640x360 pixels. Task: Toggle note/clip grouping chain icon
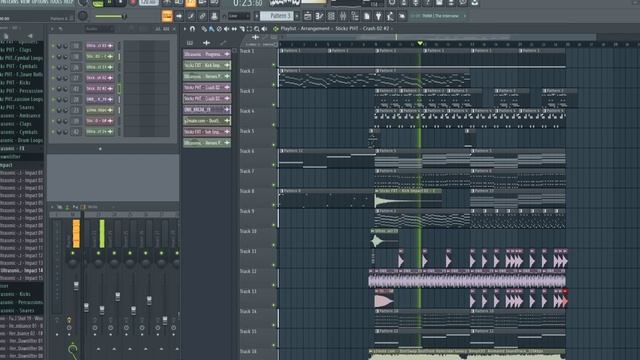(x=202, y=16)
